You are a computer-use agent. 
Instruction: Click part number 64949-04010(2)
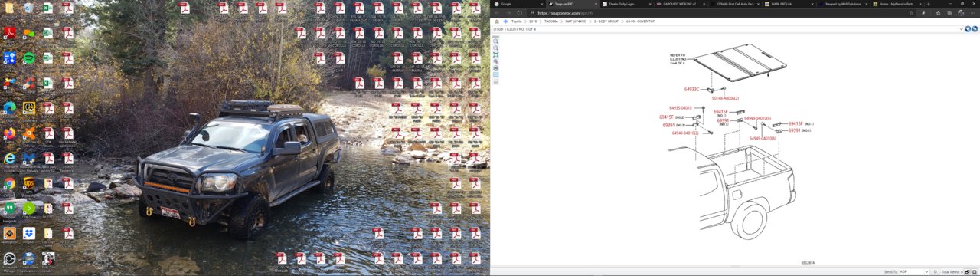pos(685,133)
